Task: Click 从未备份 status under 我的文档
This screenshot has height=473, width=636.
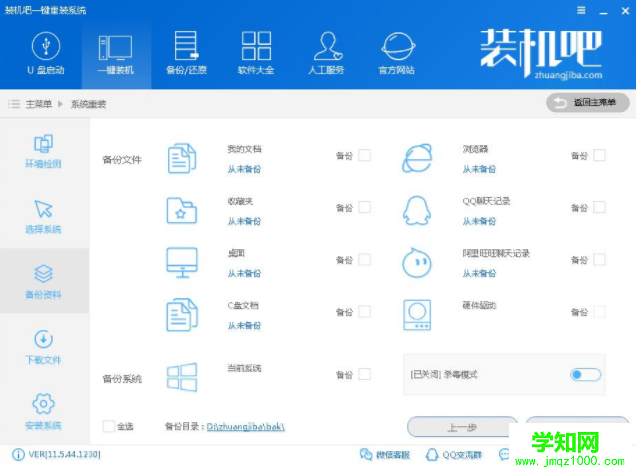Action: [x=244, y=169]
